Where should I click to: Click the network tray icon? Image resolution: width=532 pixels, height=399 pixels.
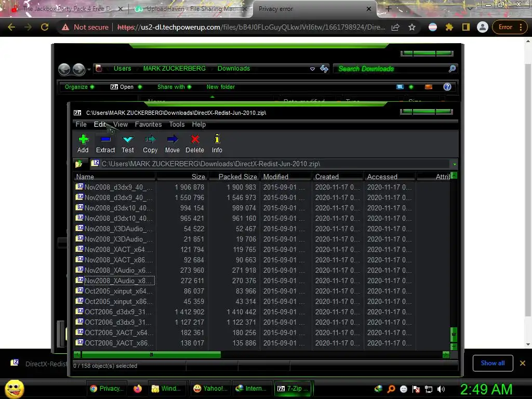(429, 389)
